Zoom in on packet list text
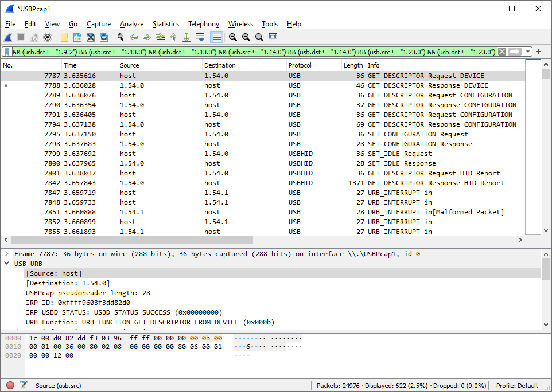The image size is (552, 392). (x=232, y=37)
